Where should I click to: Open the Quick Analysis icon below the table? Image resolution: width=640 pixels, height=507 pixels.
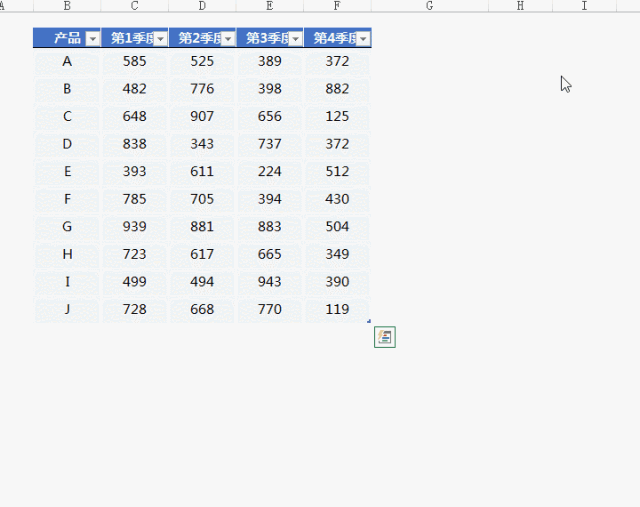click(x=385, y=337)
